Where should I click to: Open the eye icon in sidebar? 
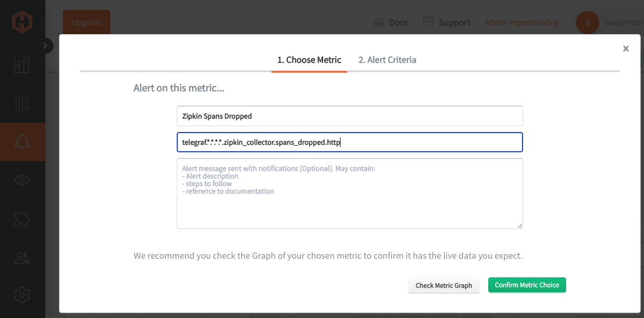coord(22,180)
